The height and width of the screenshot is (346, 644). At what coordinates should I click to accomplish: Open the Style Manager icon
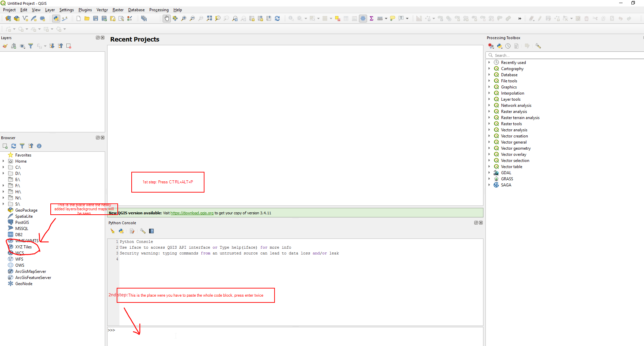pyautogui.click(x=130, y=18)
